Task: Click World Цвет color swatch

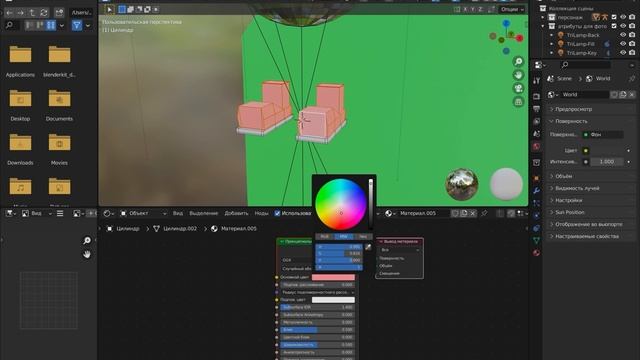Action: click(586, 151)
